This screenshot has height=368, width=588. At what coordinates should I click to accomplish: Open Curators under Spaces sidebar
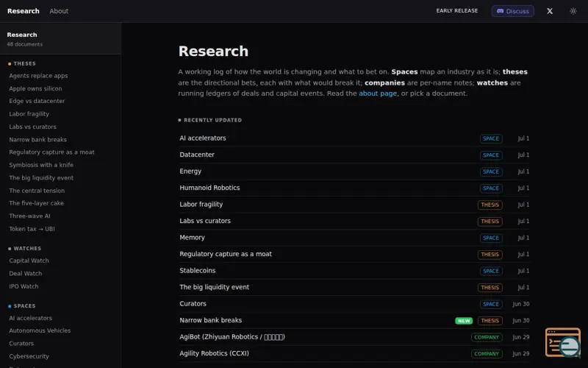pos(21,343)
